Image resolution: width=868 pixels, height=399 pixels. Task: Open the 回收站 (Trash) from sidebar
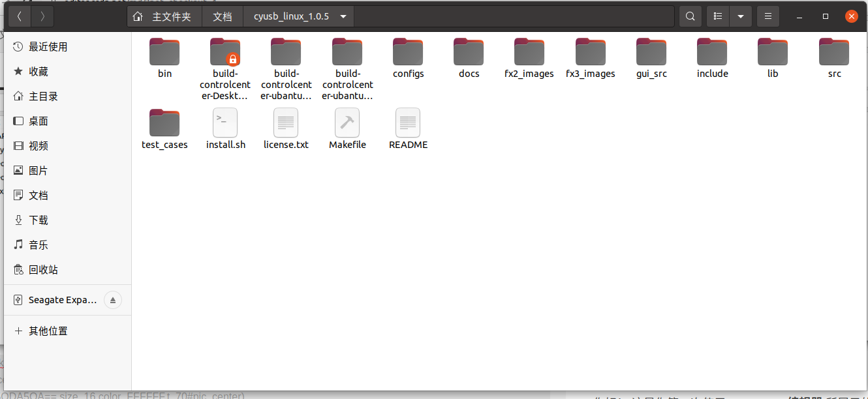coord(42,269)
